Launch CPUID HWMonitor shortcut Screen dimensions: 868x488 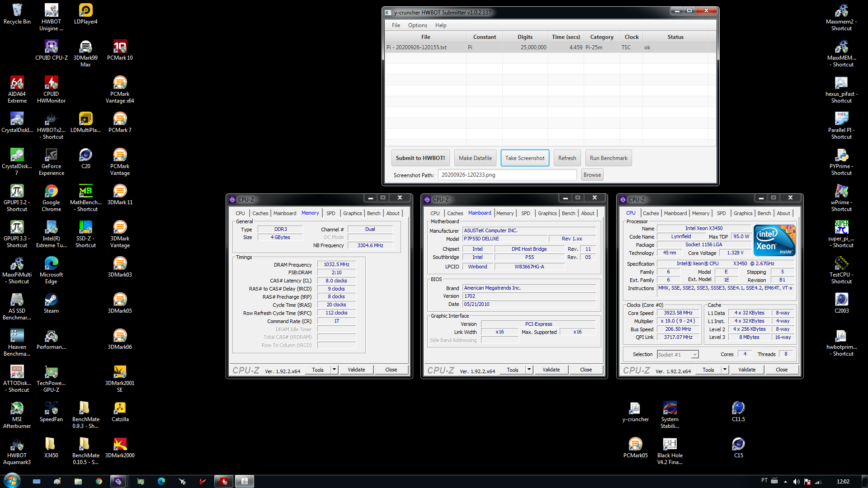click(x=52, y=89)
